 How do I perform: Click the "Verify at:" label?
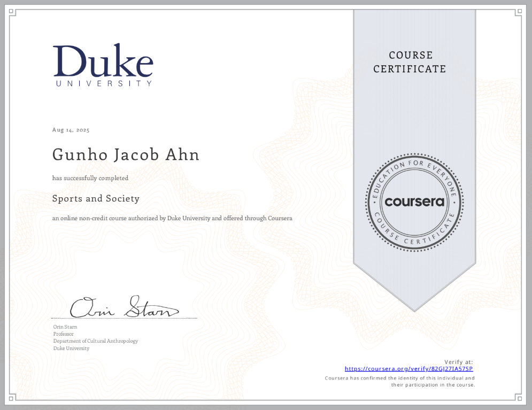click(x=458, y=362)
